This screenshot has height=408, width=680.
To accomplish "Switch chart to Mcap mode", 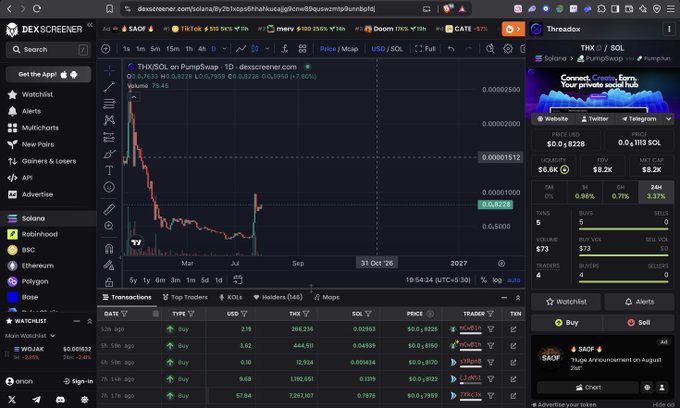I will point(350,49).
